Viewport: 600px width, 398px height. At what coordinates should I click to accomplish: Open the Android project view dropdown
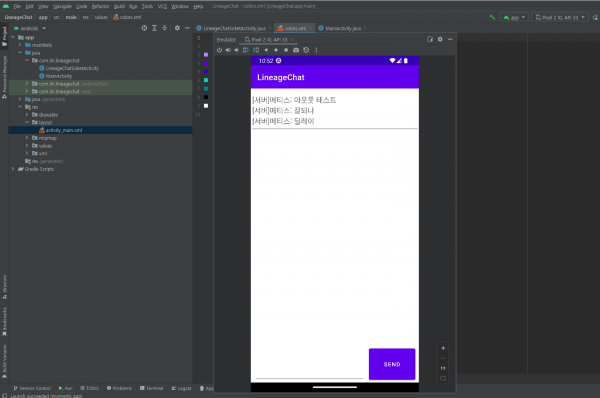tap(30, 28)
